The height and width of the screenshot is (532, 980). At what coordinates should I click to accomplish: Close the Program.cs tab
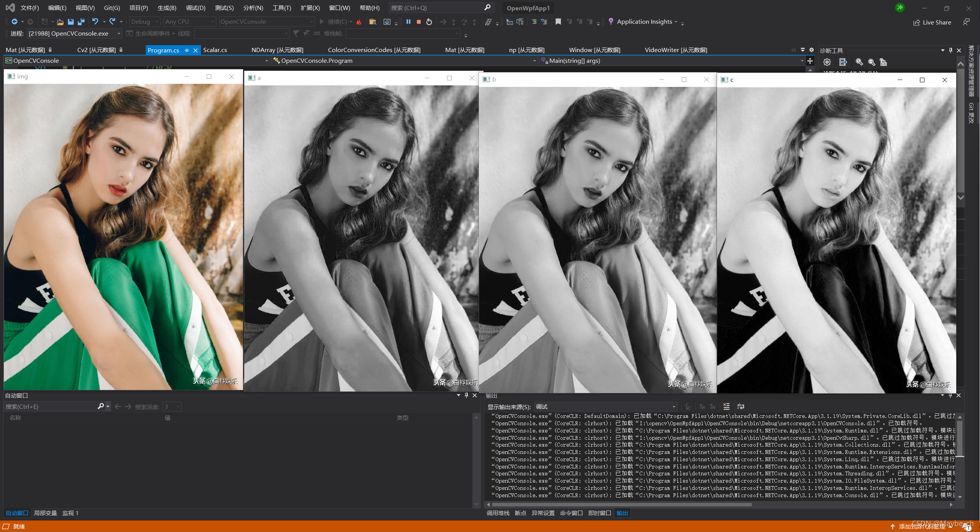(x=196, y=50)
